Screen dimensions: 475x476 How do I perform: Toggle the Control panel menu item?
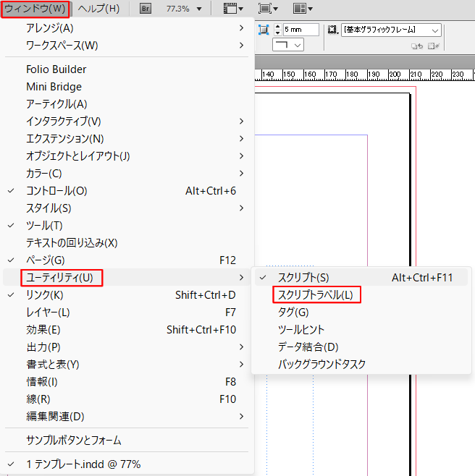pyautogui.click(x=56, y=191)
